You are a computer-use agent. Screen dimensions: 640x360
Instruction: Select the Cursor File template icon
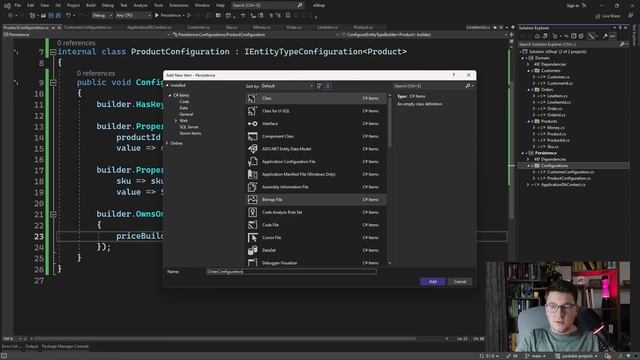click(x=253, y=238)
